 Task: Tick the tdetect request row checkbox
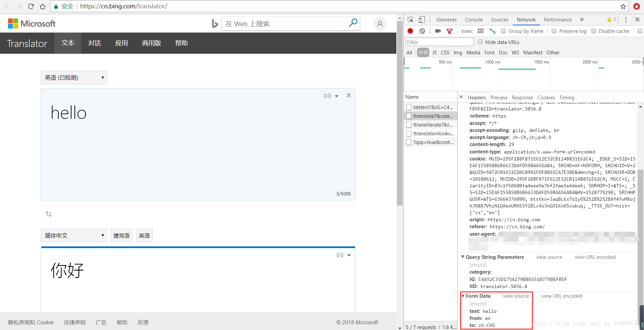409,107
